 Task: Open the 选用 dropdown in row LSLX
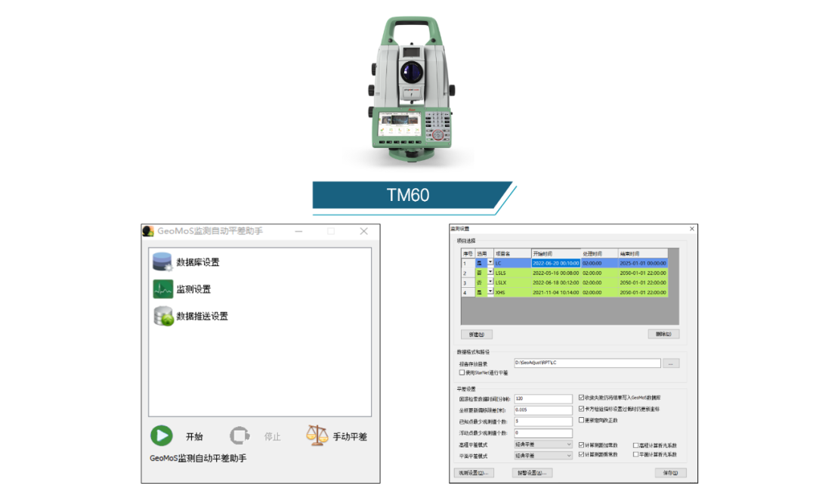pyautogui.click(x=490, y=282)
